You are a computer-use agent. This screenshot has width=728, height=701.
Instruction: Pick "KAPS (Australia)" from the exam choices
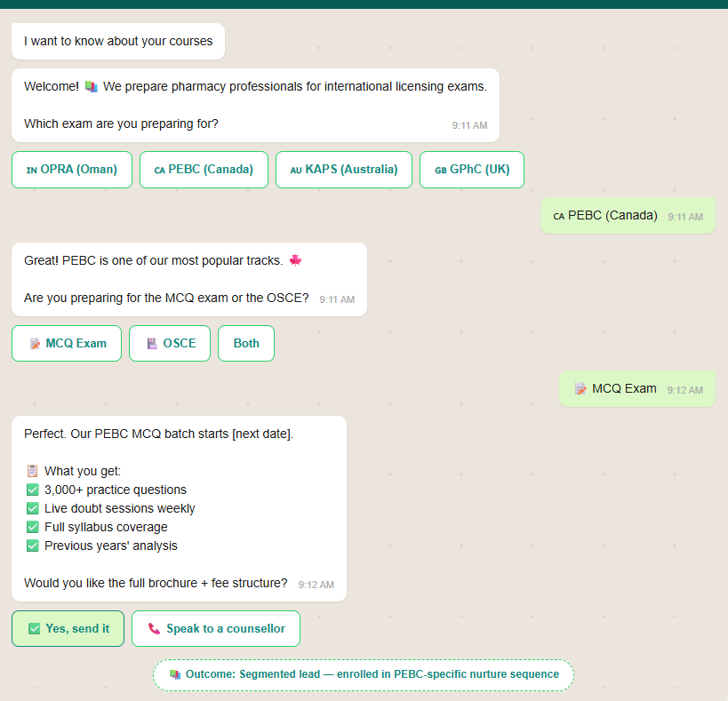pyautogui.click(x=343, y=169)
